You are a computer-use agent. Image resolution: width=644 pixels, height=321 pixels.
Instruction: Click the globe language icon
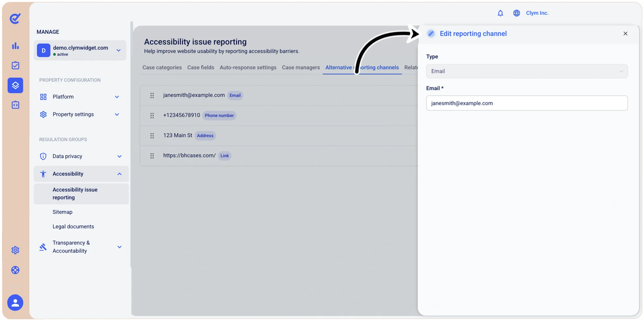(516, 13)
